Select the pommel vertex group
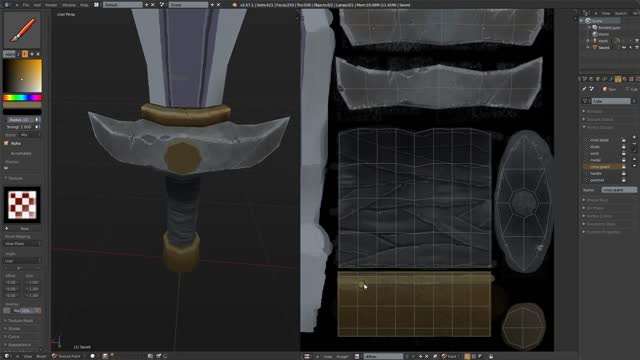The width and height of the screenshot is (640, 360). 603,180
